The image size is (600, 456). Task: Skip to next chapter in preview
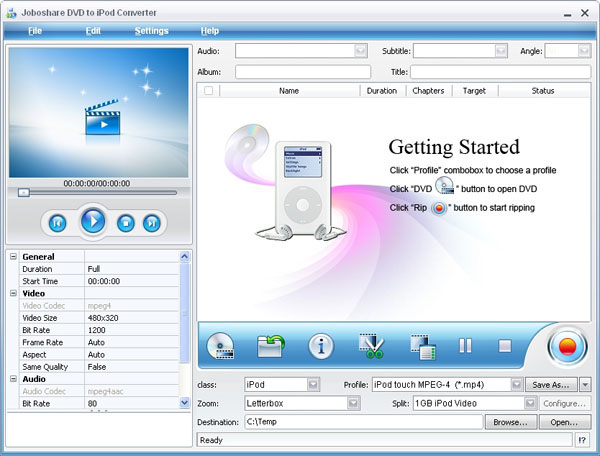coord(152,223)
